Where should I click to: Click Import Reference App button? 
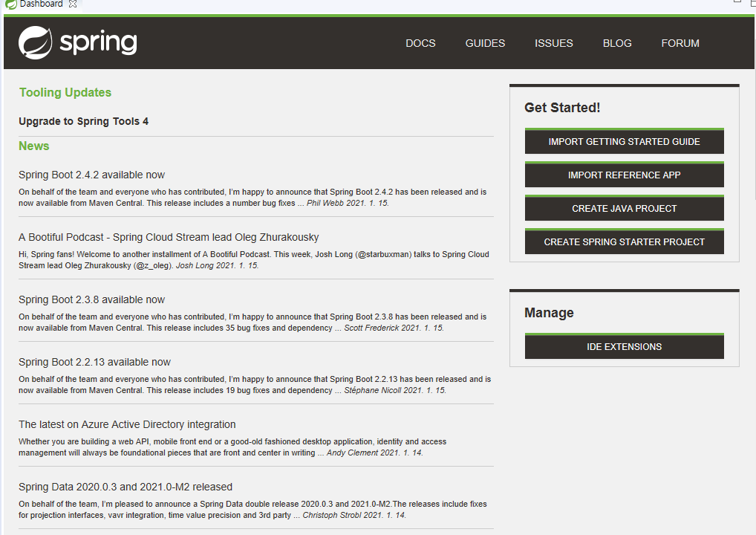tap(625, 175)
